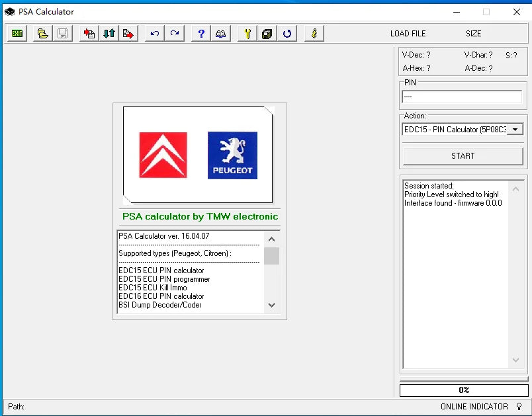Click the ONLINE INDICATOR status text
This screenshot has width=532, height=416.
click(x=474, y=406)
